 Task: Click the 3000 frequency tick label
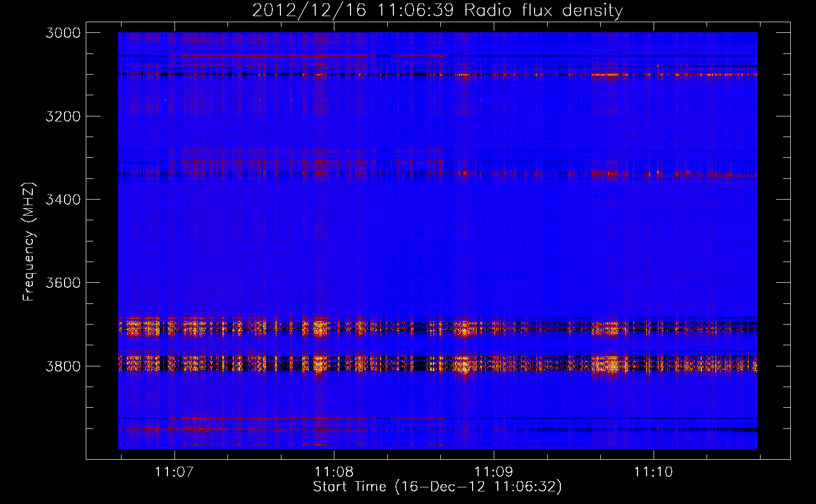pos(63,33)
